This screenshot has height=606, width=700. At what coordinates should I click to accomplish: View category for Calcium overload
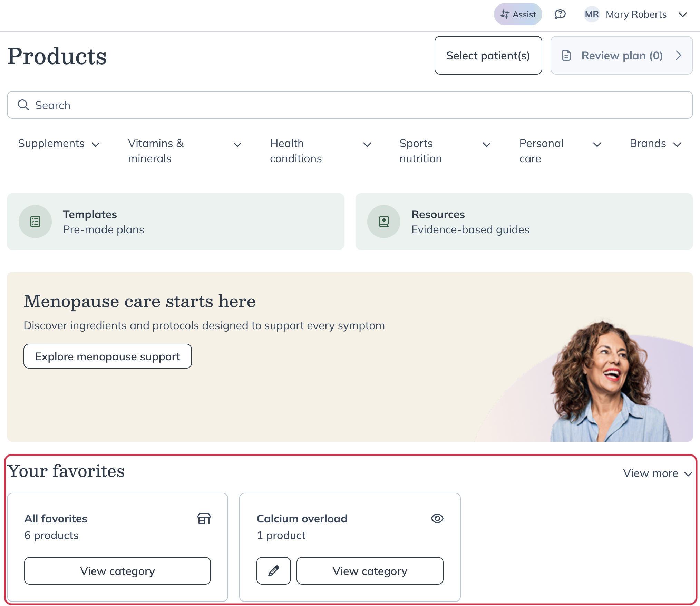[370, 571]
